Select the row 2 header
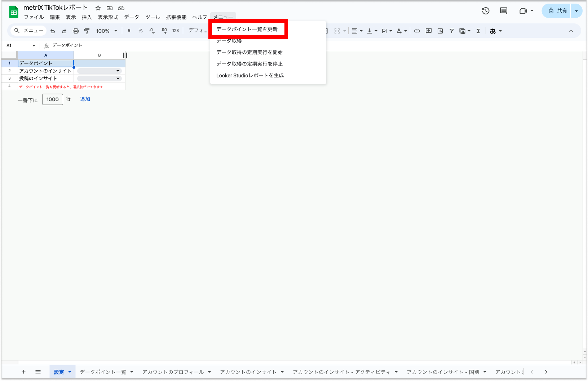The width and height of the screenshot is (588, 381). pyautogui.click(x=10, y=71)
